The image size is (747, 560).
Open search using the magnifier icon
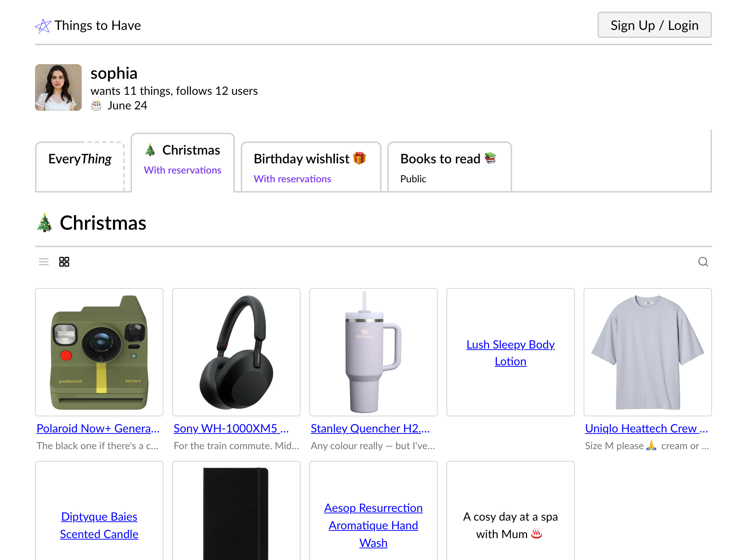703,262
